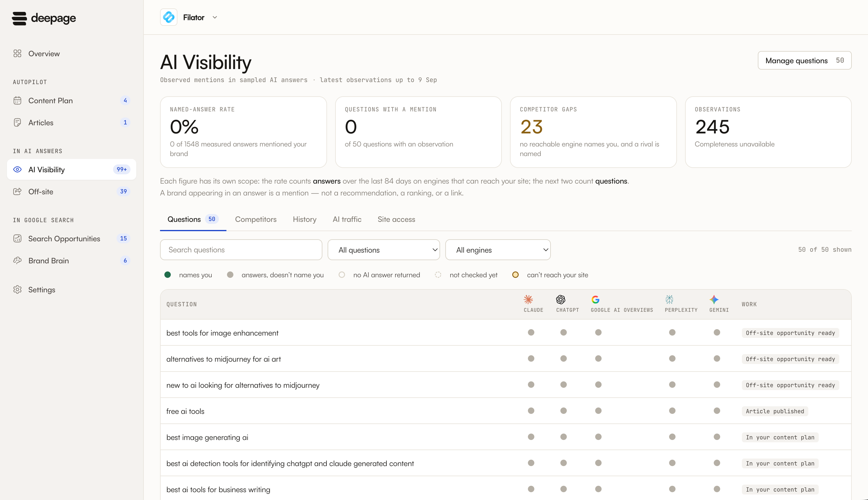Click Google dot for 'best ai tools for business writing'

click(x=598, y=489)
